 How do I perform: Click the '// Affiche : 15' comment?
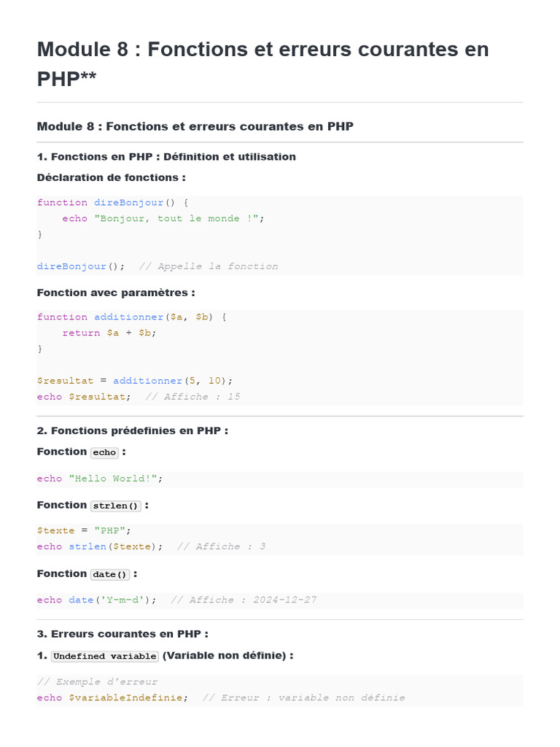coord(192,397)
